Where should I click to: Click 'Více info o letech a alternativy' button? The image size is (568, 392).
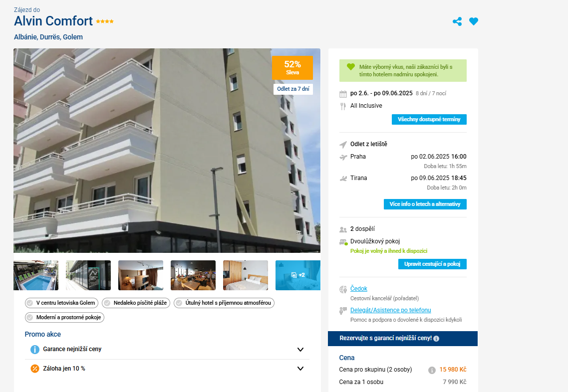click(425, 204)
